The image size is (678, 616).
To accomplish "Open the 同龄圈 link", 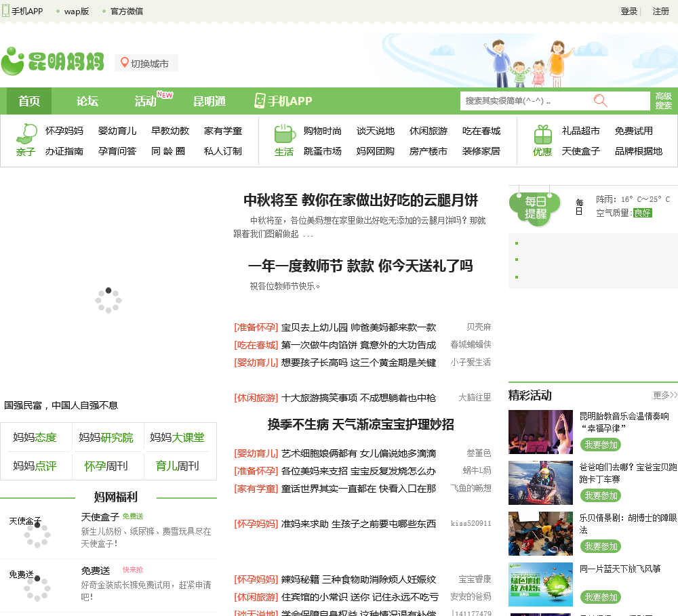I will coord(168,151).
